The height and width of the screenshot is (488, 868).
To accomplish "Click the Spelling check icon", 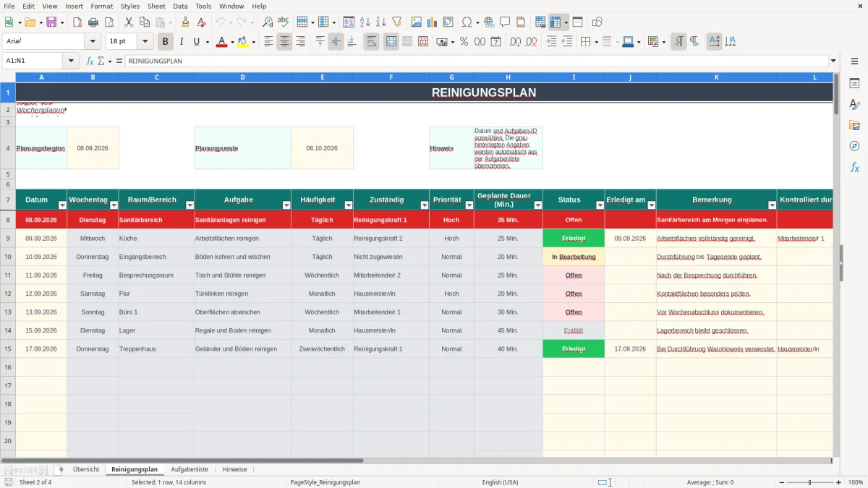I will [x=284, y=22].
